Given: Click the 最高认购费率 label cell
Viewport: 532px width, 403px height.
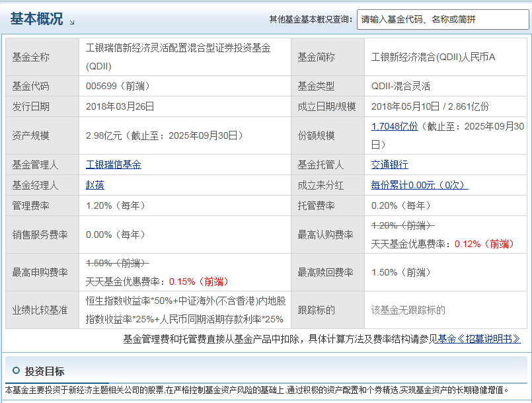Looking at the screenshot, I should click(328, 235).
